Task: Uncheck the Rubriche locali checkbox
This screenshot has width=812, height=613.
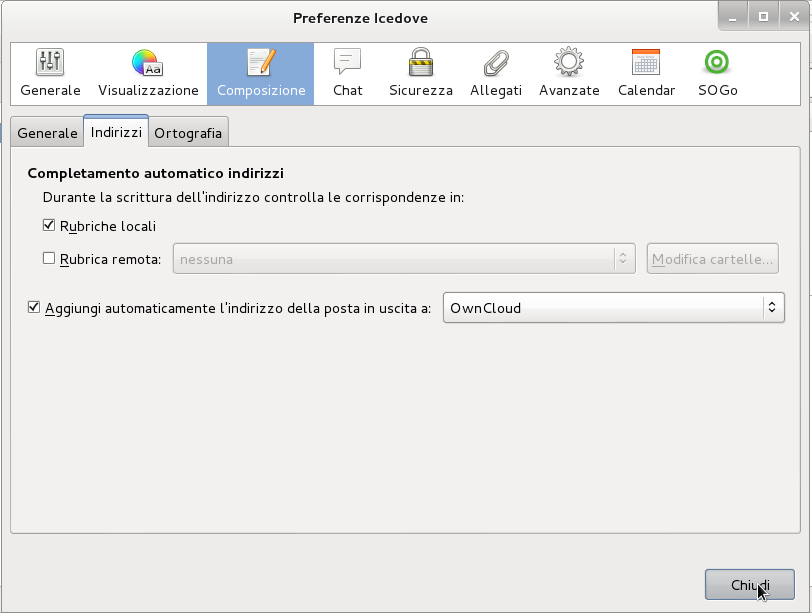Action: [x=49, y=226]
